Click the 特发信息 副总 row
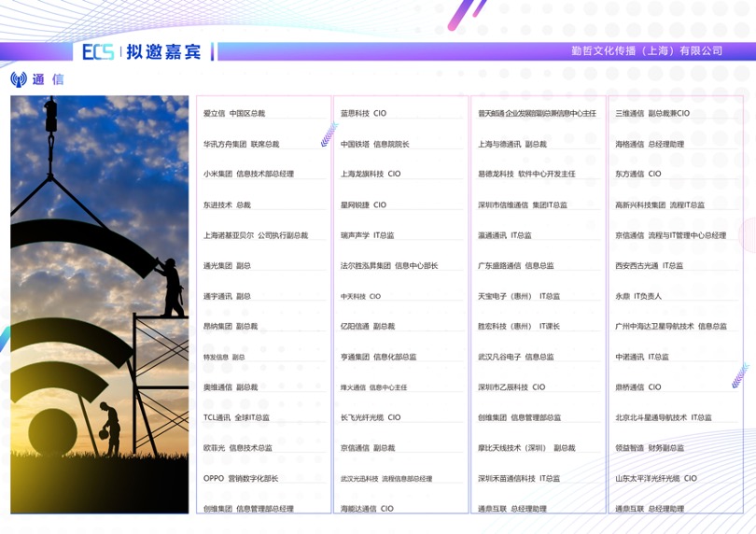 (x=224, y=357)
